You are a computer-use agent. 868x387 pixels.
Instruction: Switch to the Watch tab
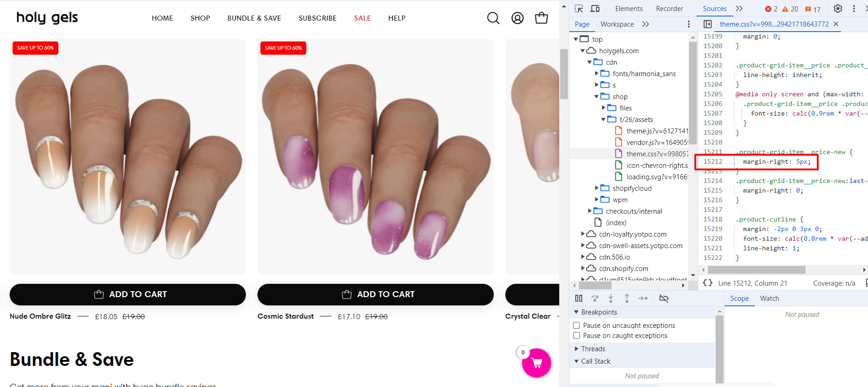pyautogui.click(x=769, y=299)
